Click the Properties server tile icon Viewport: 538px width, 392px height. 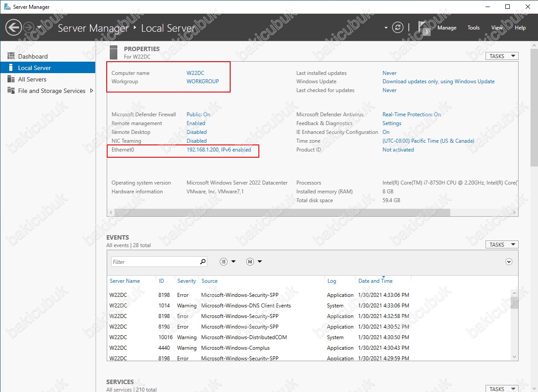pyautogui.click(x=114, y=52)
